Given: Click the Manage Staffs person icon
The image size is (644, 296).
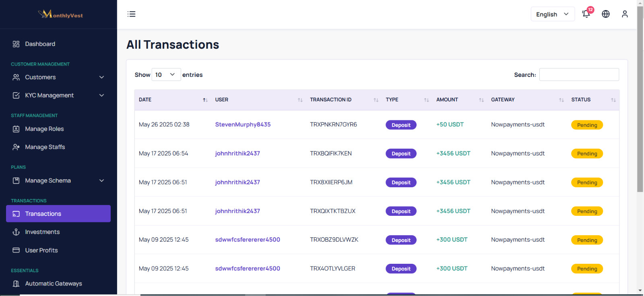Looking at the screenshot, I should pos(16,147).
